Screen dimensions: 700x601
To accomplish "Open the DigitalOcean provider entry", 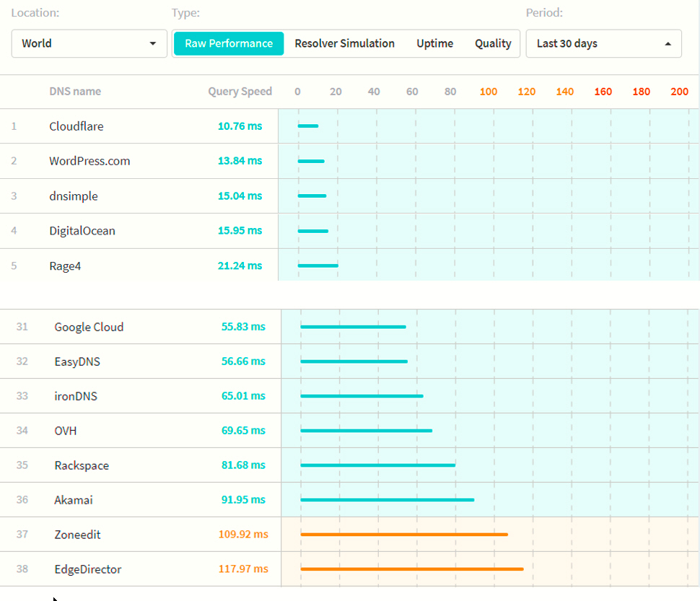I will 82,231.
